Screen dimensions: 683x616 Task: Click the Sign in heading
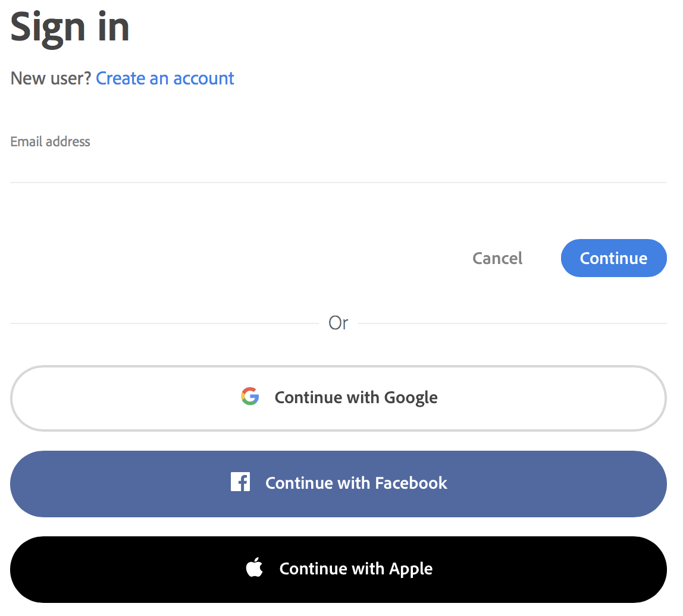click(x=69, y=26)
